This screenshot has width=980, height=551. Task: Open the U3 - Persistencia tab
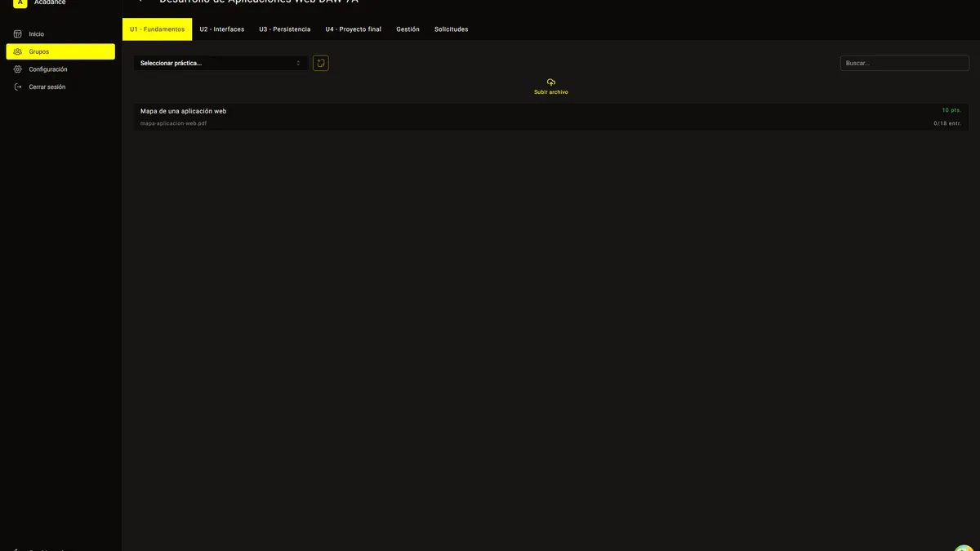285,29
